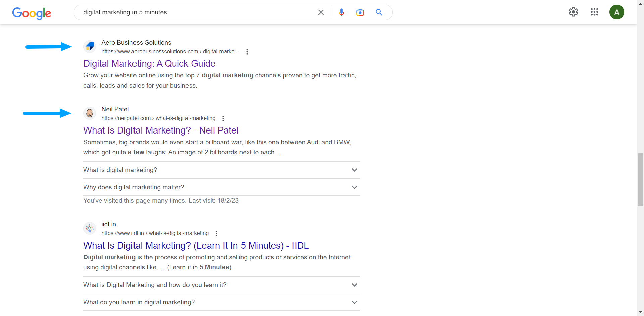Open 'Digital Marketing: A Quick Guide' link
644x316 pixels.
[149, 63]
